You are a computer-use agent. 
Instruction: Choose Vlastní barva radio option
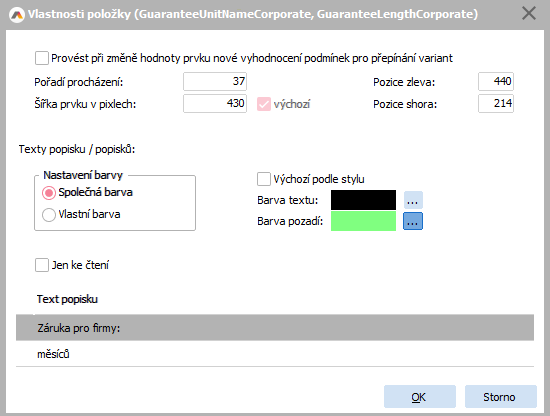(49, 215)
